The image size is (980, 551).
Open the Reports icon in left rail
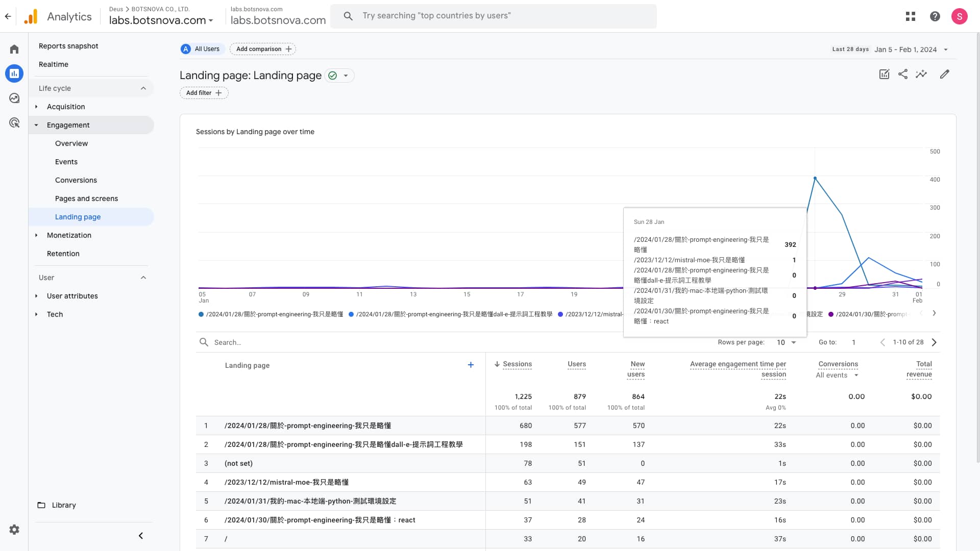pyautogui.click(x=14, y=73)
